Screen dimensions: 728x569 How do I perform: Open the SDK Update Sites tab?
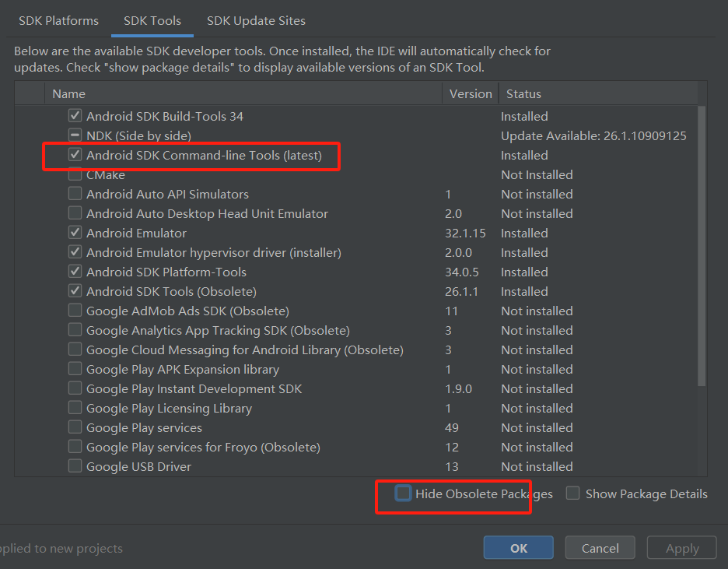[x=256, y=21]
